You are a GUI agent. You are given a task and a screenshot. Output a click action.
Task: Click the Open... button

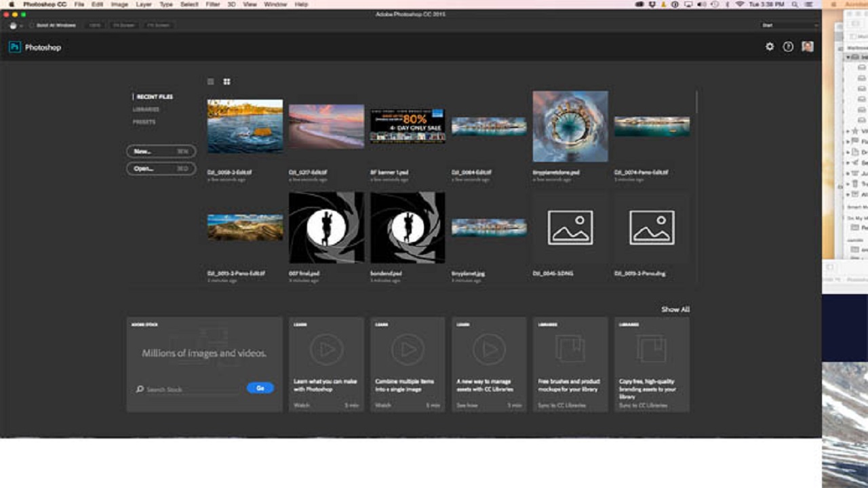coord(161,168)
